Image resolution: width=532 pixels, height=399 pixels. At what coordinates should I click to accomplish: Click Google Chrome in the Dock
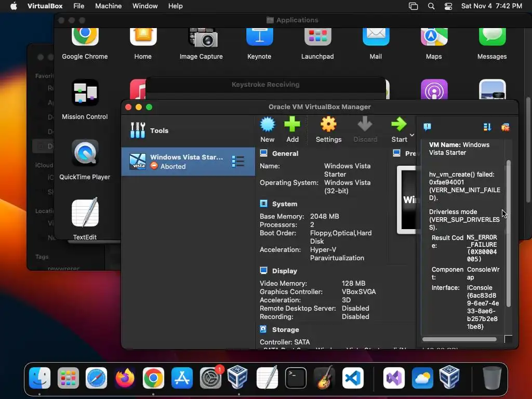pyautogui.click(x=153, y=378)
